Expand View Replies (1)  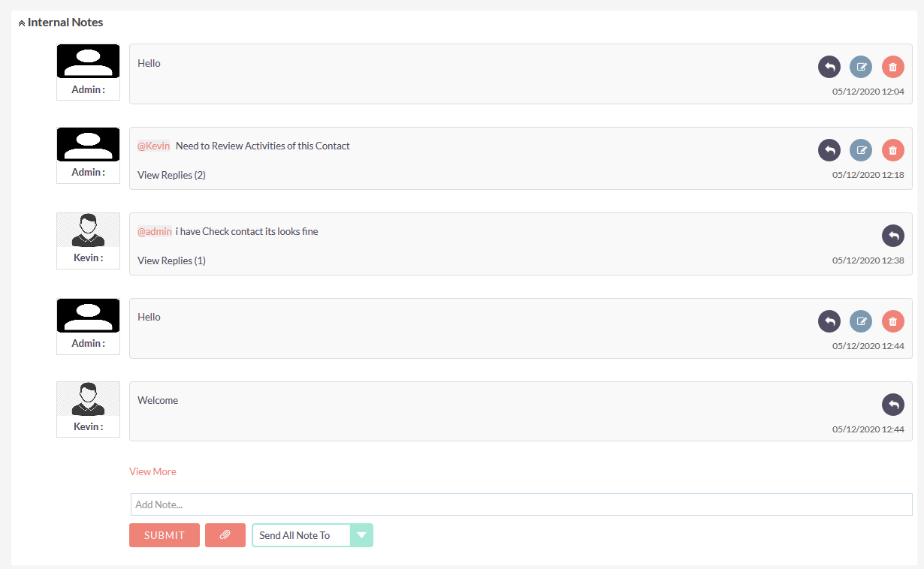tap(171, 260)
